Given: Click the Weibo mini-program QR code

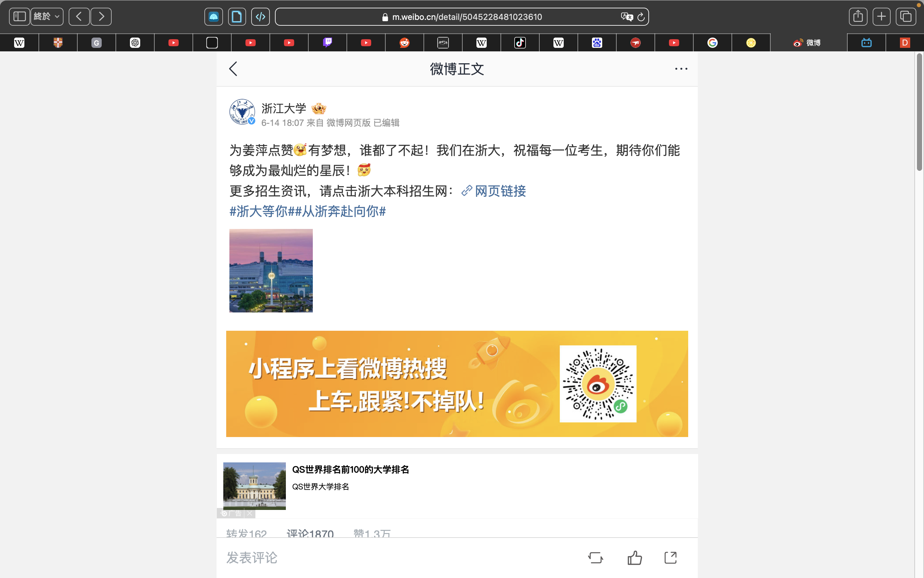Looking at the screenshot, I should point(598,384).
